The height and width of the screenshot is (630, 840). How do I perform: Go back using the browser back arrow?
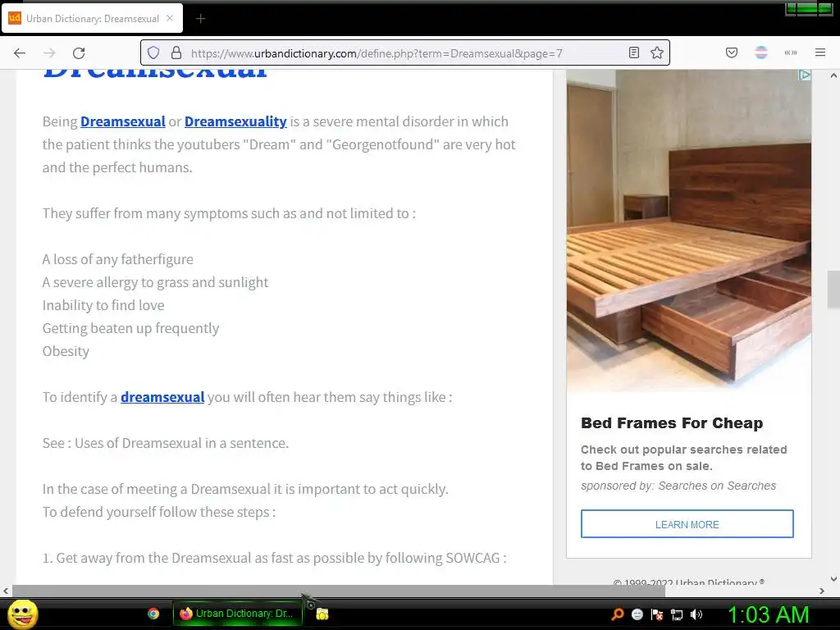tap(20, 53)
